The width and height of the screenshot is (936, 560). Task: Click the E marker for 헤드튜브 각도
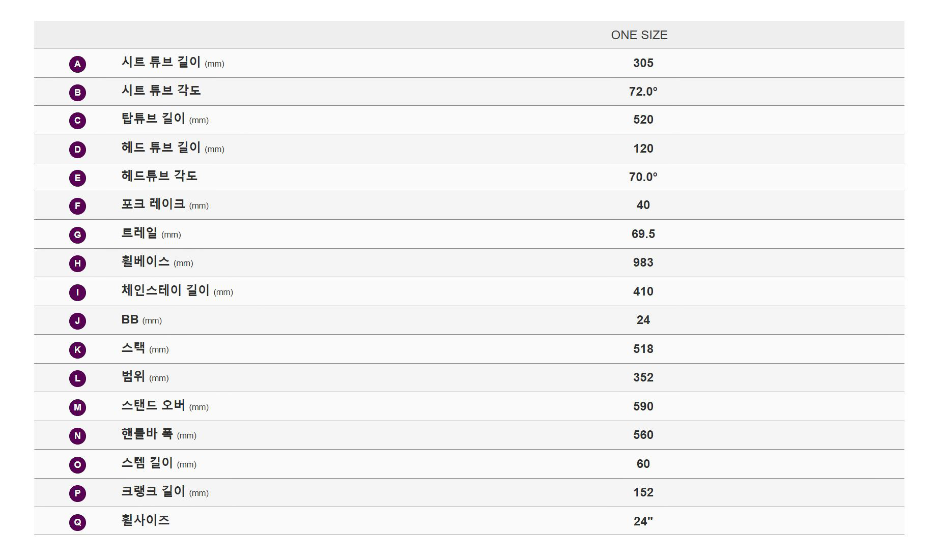77,178
